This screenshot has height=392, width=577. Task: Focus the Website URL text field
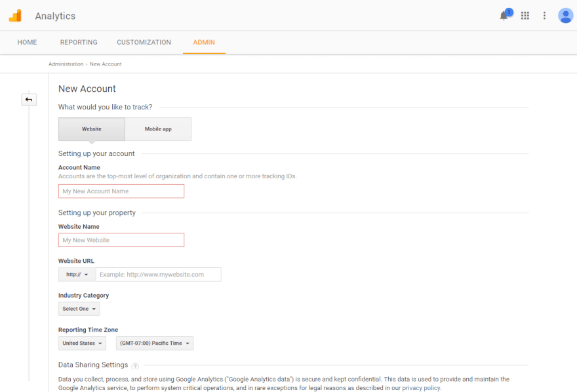[x=158, y=275]
